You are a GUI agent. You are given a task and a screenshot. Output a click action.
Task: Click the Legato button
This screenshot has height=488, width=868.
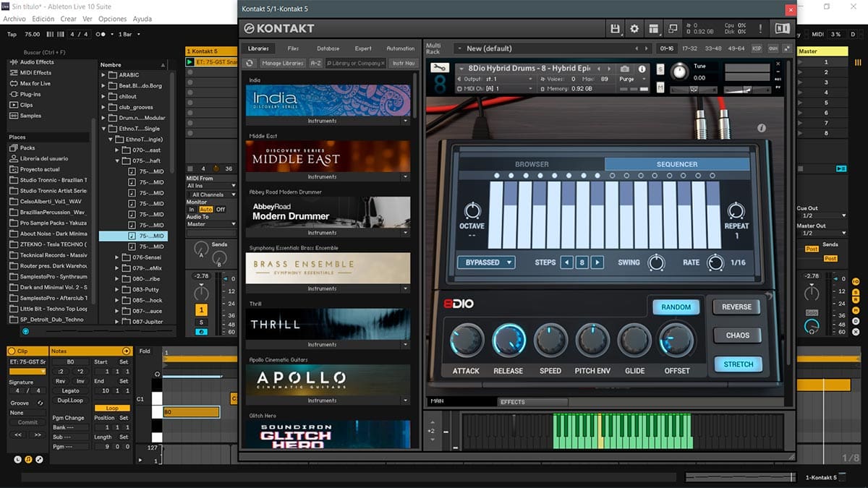[70, 391]
